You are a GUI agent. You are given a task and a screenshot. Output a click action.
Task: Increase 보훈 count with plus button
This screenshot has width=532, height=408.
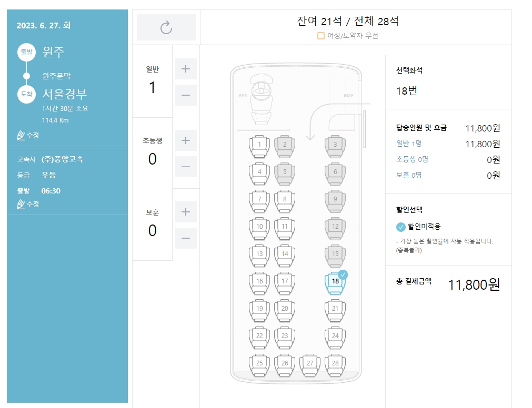(x=185, y=211)
